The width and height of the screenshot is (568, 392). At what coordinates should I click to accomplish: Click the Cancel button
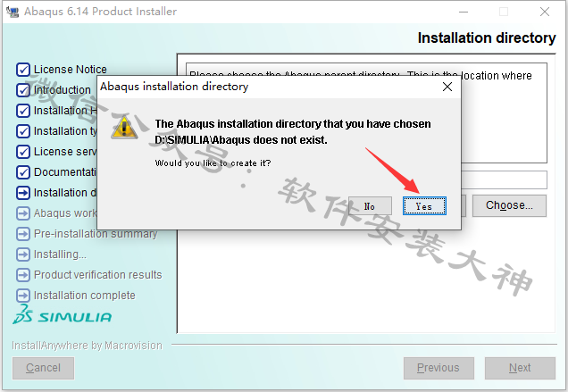pyautogui.click(x=43, y=368)
